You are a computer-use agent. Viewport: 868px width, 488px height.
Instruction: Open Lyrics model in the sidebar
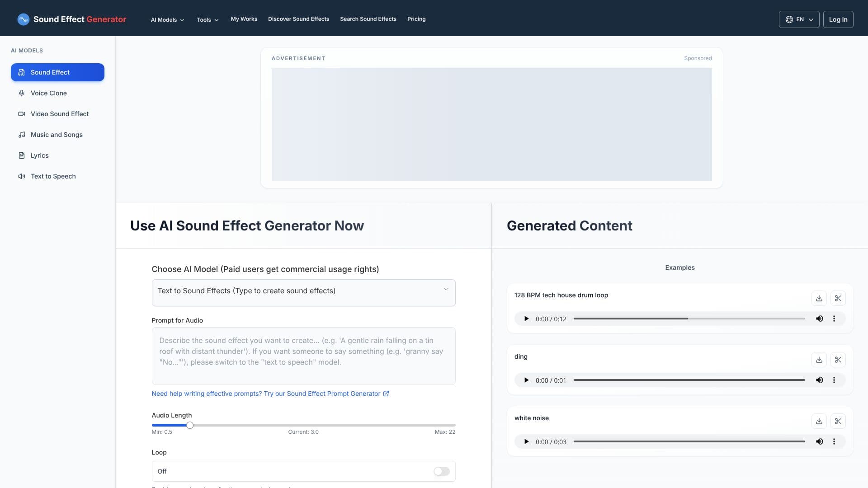pyautogui.click(x=57, y=155)
